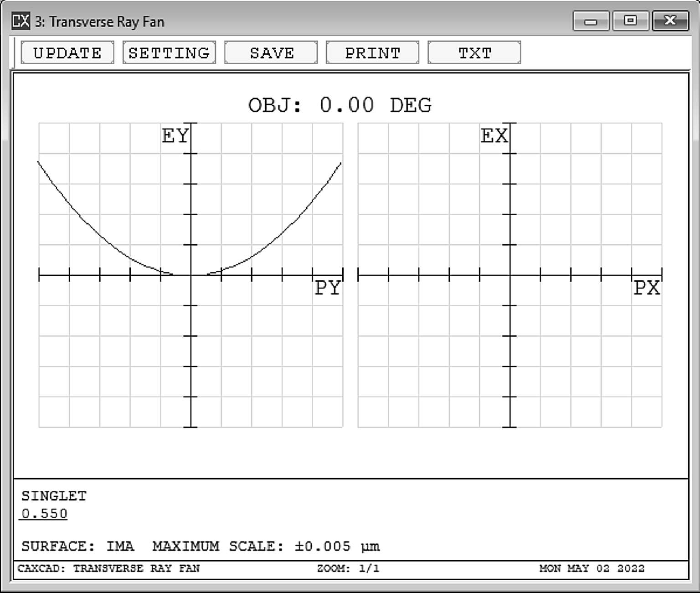Click the MAXIMUM SCALE ±0.005 µm text
This screenshot has height=593, width=700.
(x=266, y=546)
